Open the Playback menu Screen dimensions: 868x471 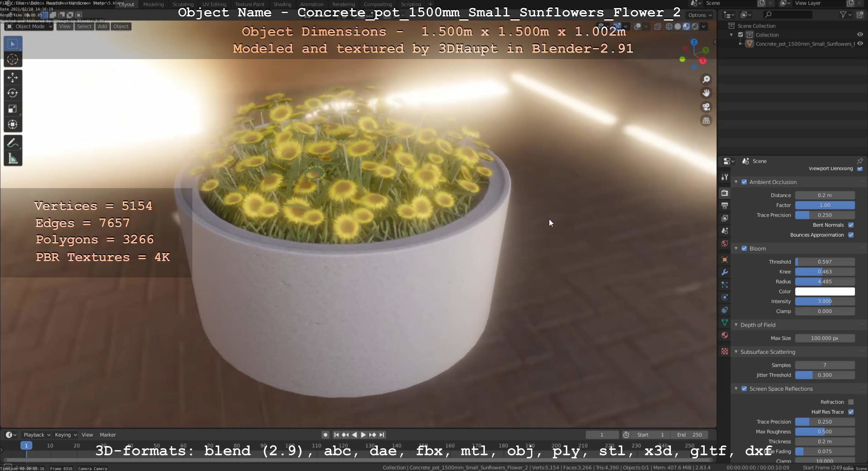pos(36,435)
